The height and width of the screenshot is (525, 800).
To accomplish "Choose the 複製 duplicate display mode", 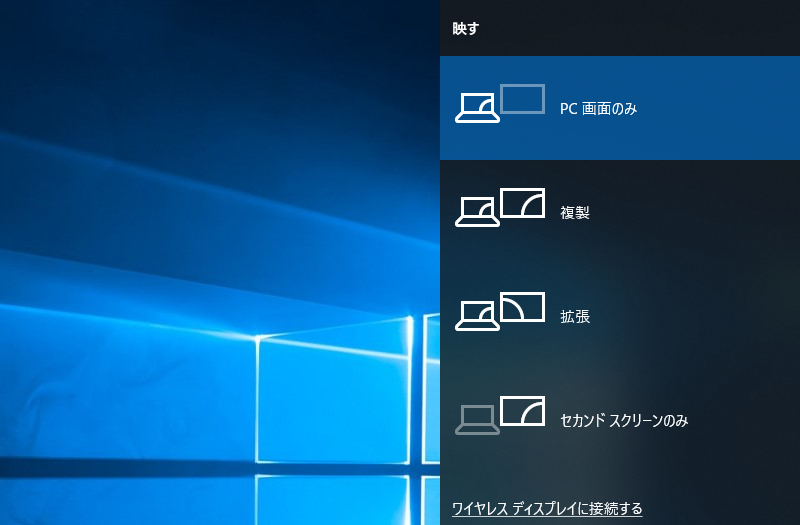I will click(620, 212).
